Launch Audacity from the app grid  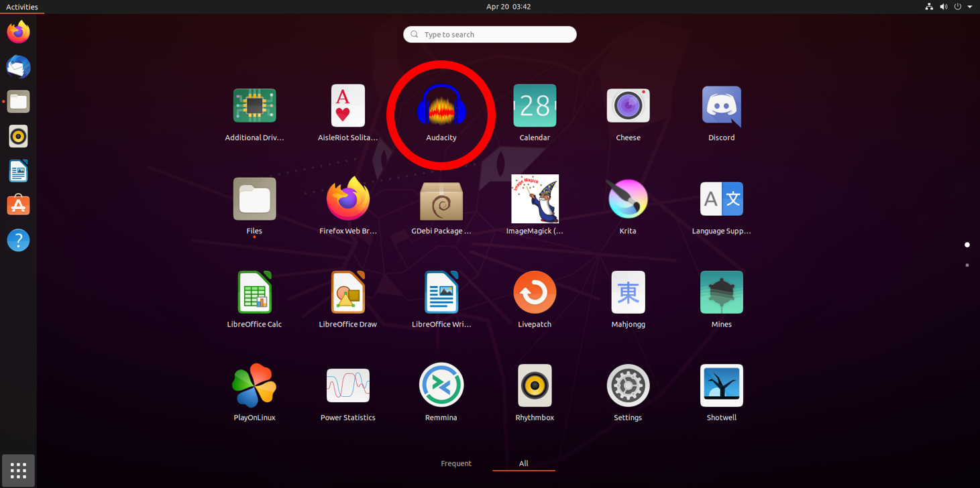click(x=441, y=107)
